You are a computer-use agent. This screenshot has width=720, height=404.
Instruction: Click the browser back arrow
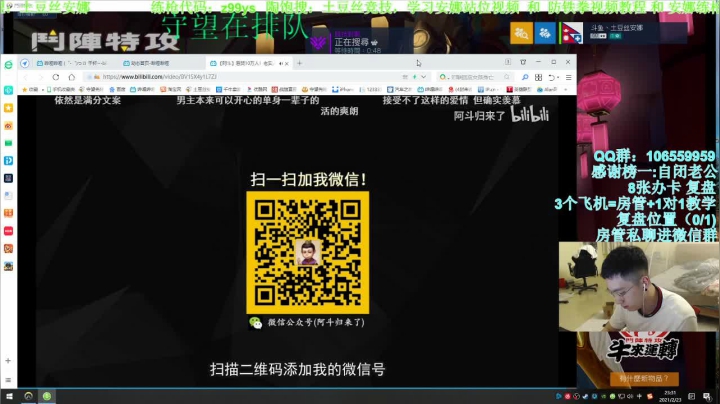25,77
